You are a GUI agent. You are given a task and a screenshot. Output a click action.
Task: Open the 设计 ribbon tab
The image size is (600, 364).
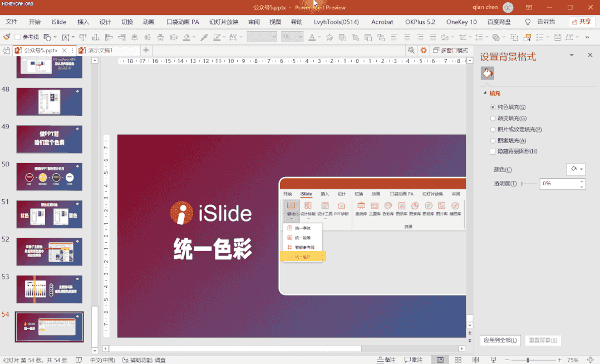(x=105, y=22)
